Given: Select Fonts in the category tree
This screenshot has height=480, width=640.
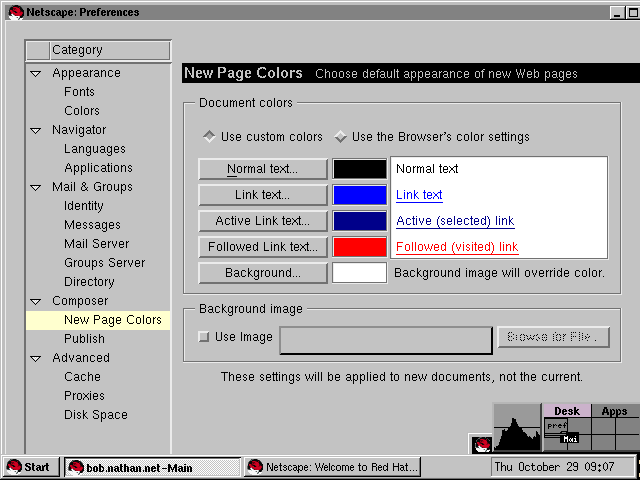Looking at the screenshot, I should 79,92.
